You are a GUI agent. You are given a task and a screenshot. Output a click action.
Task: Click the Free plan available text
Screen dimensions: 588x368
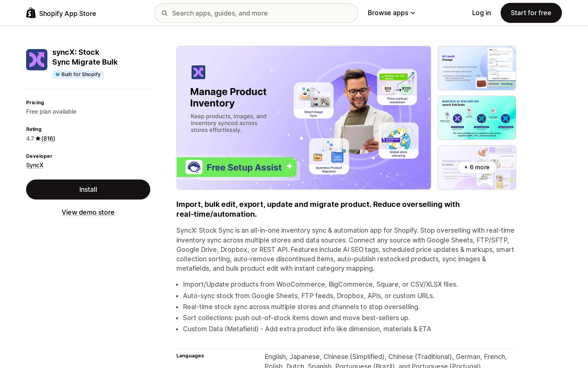[51, 112]
